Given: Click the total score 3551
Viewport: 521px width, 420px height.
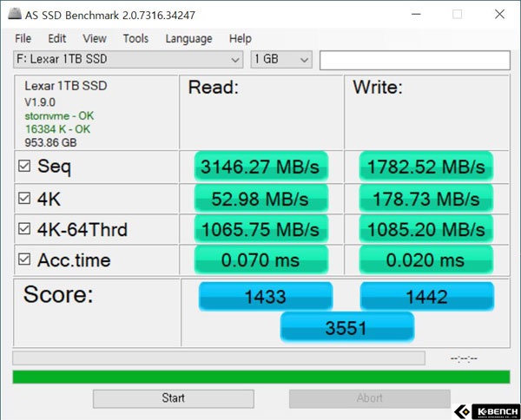Looking at the screenshot, I should pos(346,327).
